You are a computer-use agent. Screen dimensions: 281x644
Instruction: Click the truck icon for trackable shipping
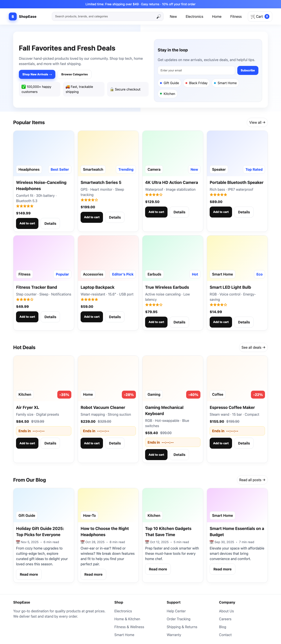pyautogui.click(x=67, y=87)
